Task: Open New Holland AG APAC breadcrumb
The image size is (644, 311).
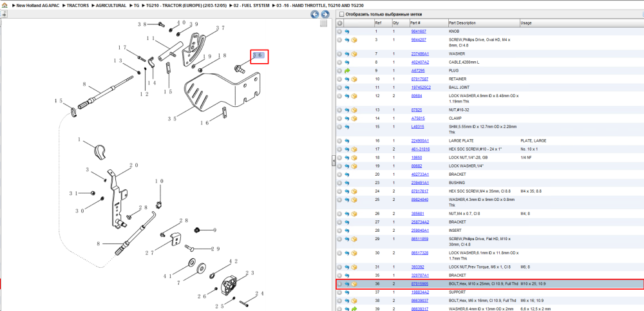Action: 38,6
